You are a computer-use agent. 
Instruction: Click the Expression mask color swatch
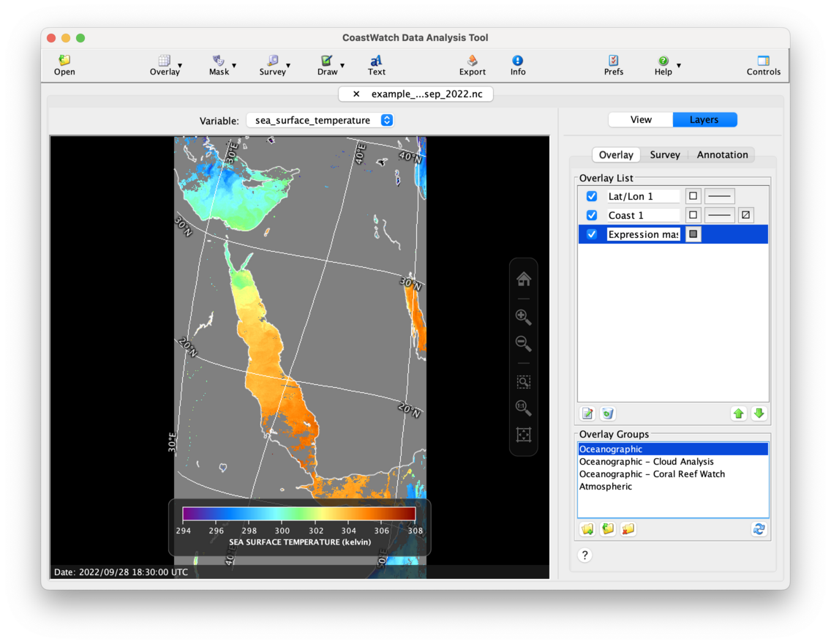pos(693,234)
